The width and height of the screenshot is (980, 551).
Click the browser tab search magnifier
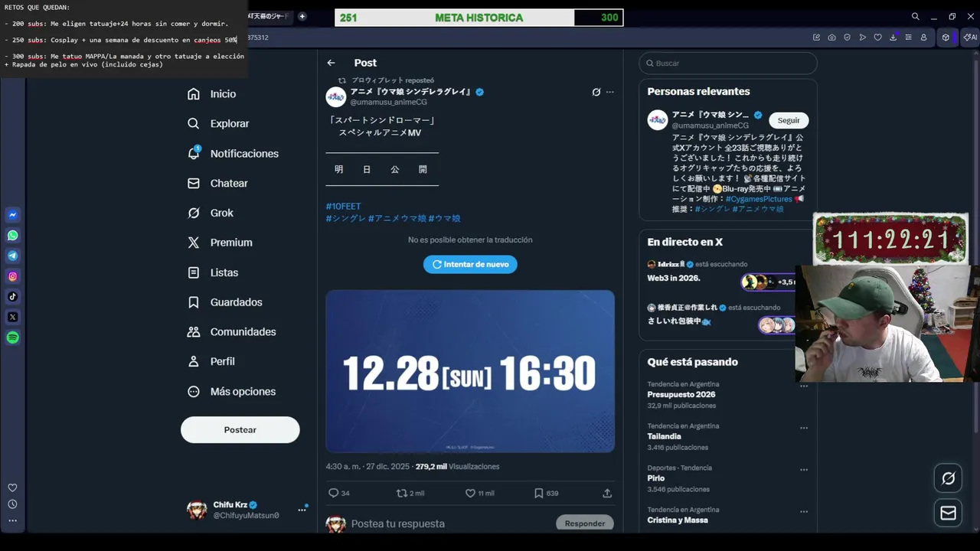pyautogui.click(x=915, y=16)
